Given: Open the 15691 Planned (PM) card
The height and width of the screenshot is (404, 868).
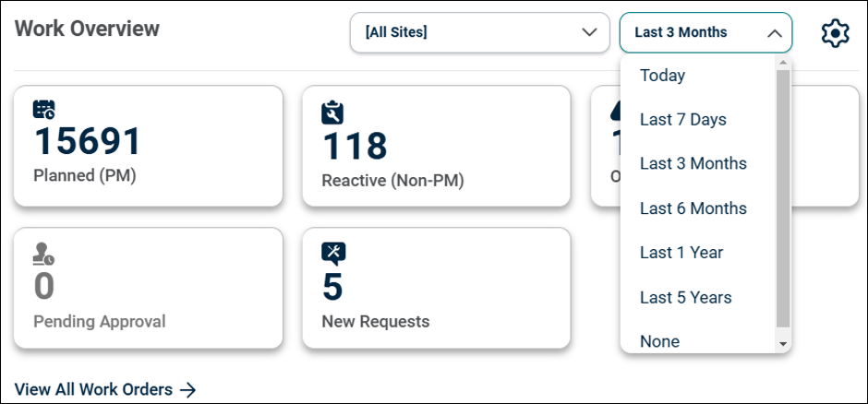Looking at the screenshot, I should pos(148,146).
